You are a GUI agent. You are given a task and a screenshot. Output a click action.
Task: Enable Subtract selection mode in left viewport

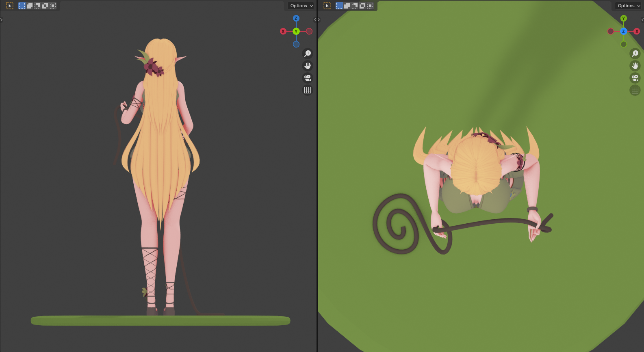pos(37,6)
